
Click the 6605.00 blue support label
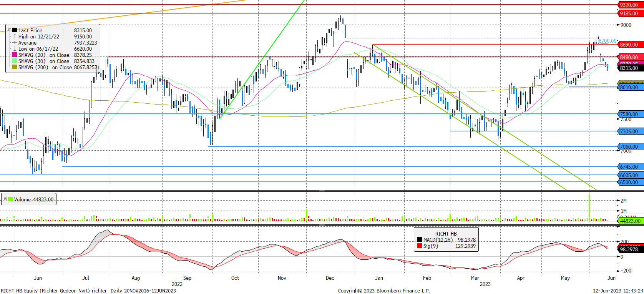pos(630,175)
